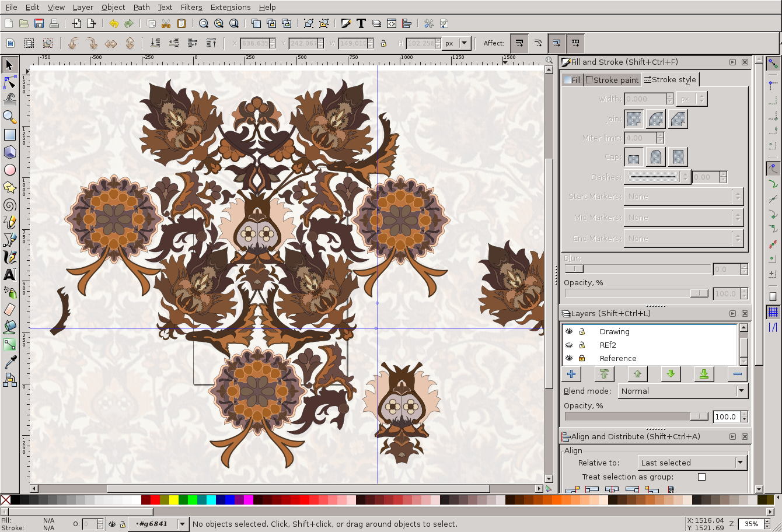This screenshot has height=532, width=782.
Task: Select the Zoom tool in toolbox
Action: tap(9, 117)
